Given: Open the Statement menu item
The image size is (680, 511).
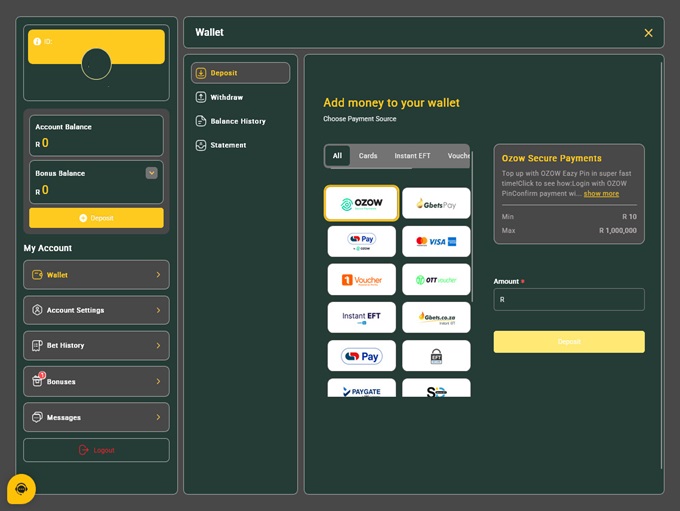Looking at the screenshot, I should [x=228, y=145].
